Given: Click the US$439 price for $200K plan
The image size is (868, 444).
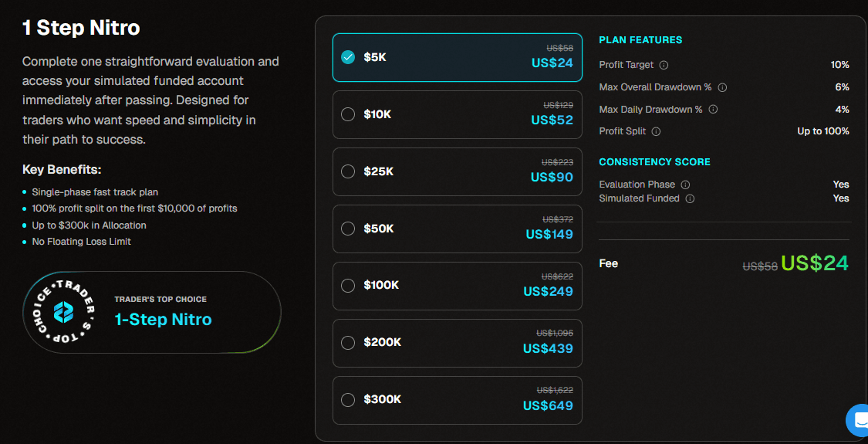Looking at the screenshot, I should (x=548, y=349).
